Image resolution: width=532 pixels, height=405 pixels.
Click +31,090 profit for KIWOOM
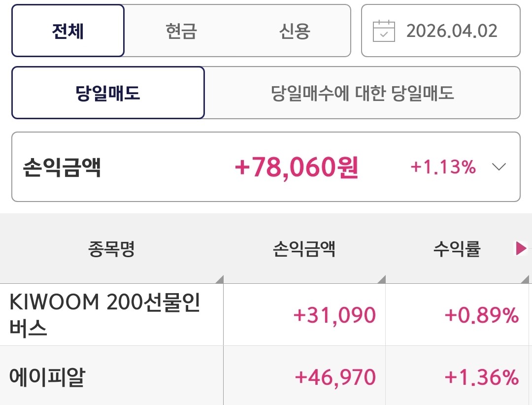pos(334,315)
